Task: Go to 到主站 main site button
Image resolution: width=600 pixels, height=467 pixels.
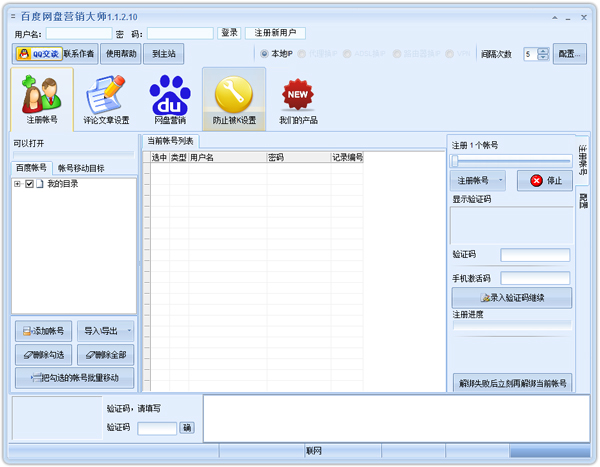Action: (x=164, y=54)
